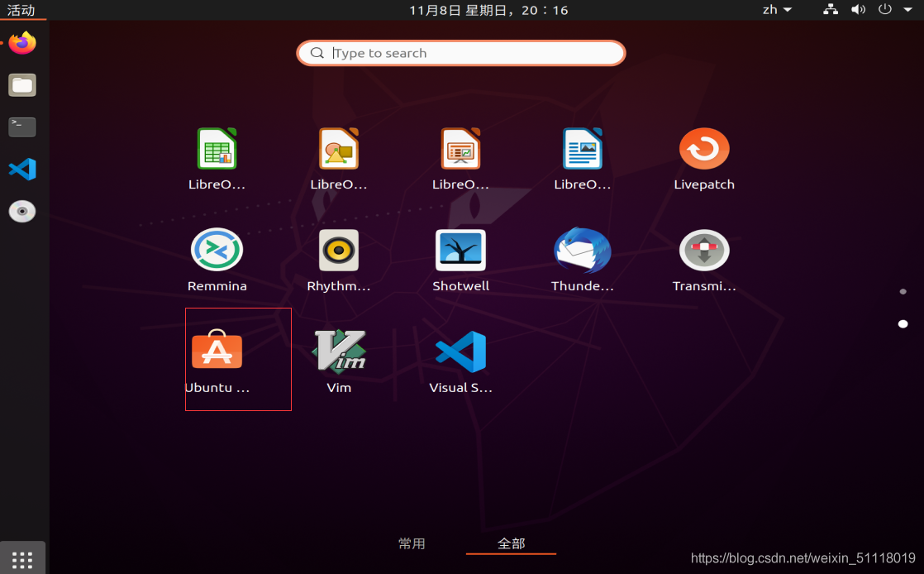
Task: Launch LibreOffice Draw app
Action: point(339,149)
